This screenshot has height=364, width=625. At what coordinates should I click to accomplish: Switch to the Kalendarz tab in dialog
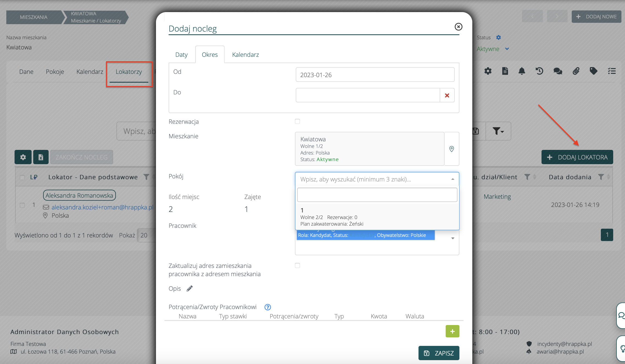[245, 55]
